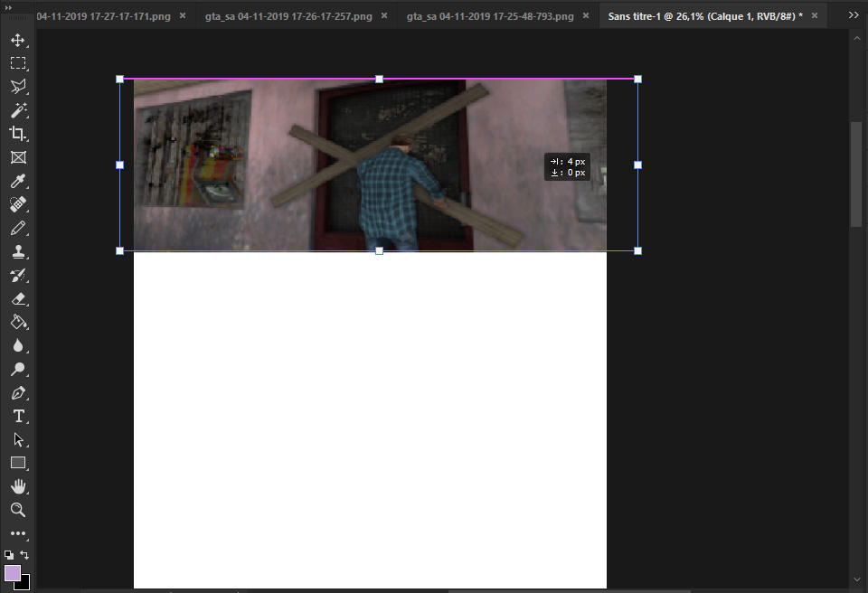Screen dimensions: 868x593
Task: Select the Polygonal Lasso tool
Action: point(18,87)
